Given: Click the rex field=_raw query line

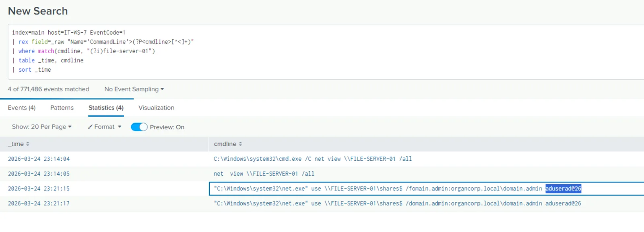Looking at the screenshot, I should [x=103, y=42].
